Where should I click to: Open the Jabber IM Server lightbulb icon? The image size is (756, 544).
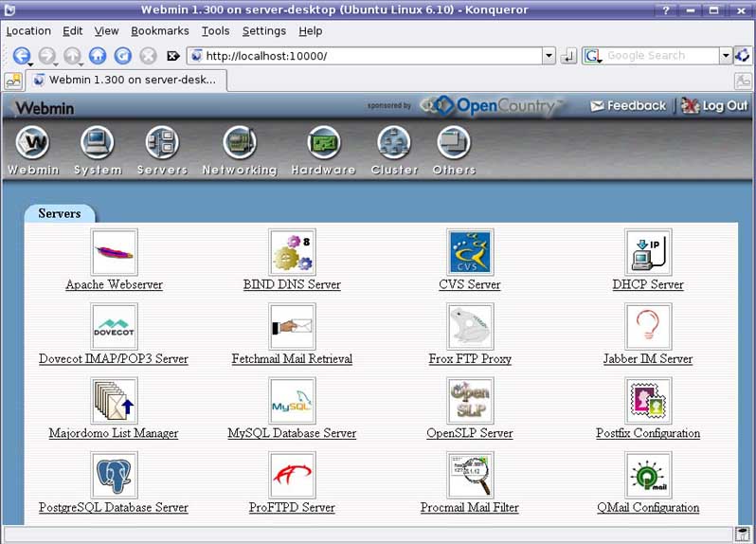coord(648,327)
